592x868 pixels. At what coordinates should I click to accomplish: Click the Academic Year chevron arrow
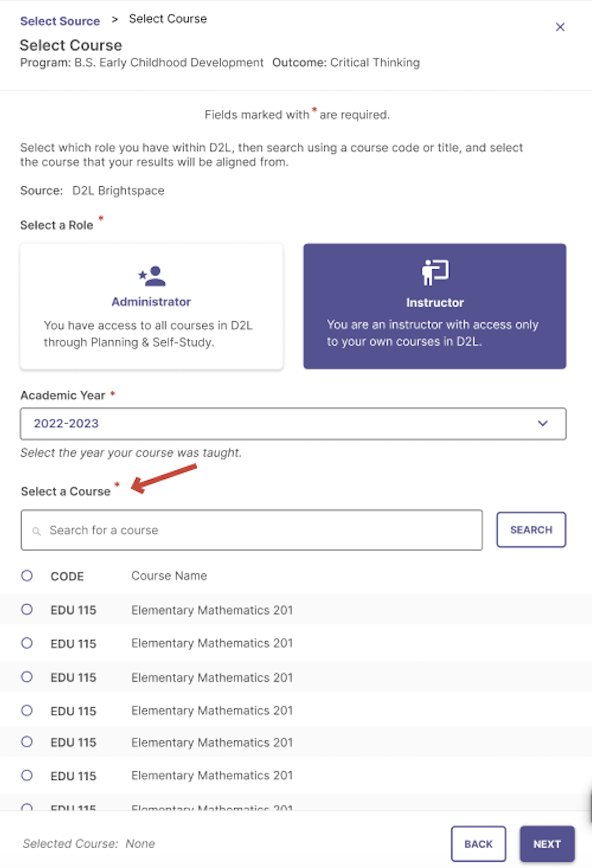(543, 424)
